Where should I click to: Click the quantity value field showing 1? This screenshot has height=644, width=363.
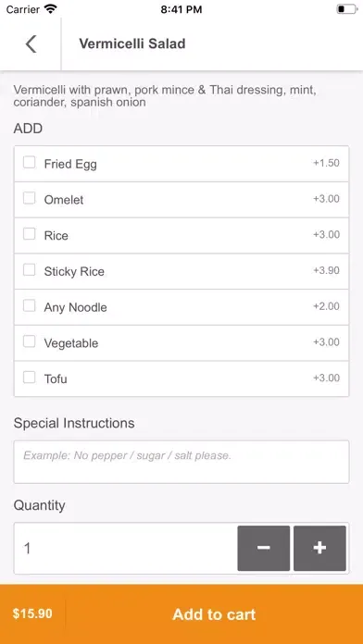pos(125,549)
